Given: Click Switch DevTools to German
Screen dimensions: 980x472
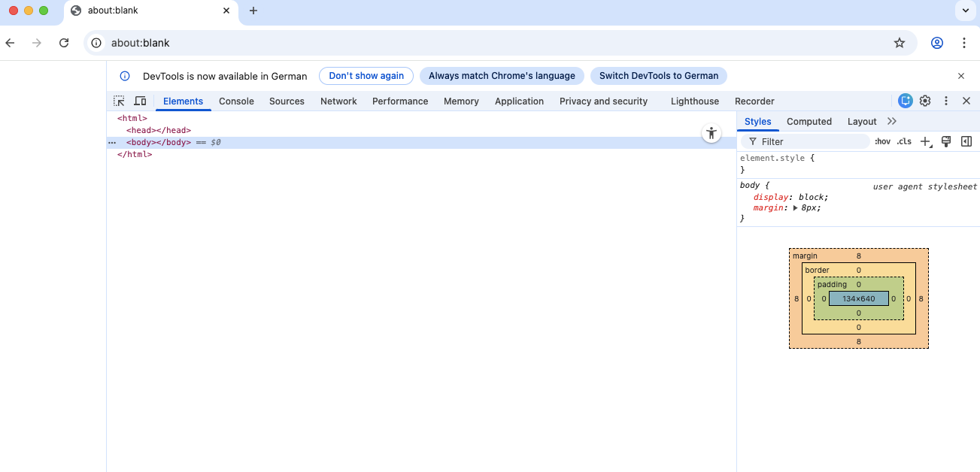Looking at the screenshot, I should point(659,76).
